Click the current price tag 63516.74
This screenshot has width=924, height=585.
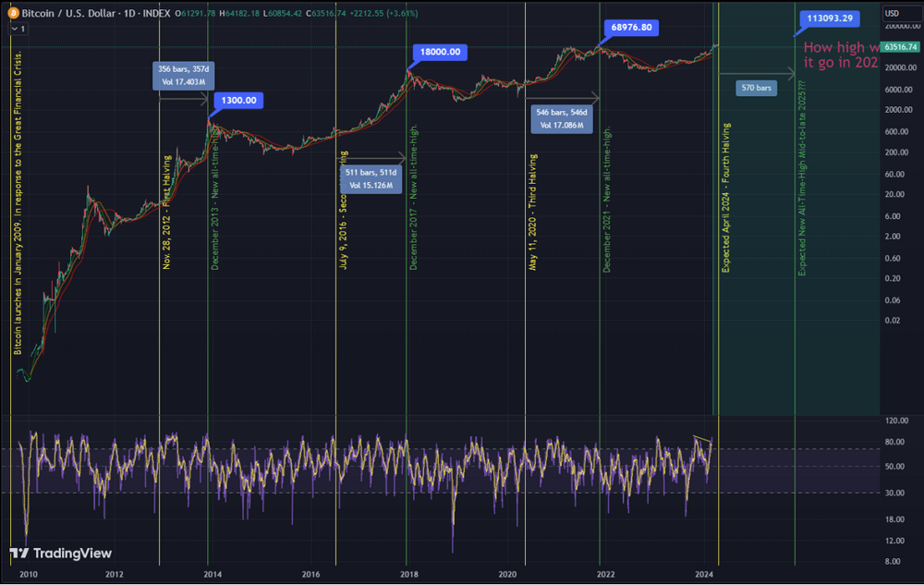pos(900,46)
